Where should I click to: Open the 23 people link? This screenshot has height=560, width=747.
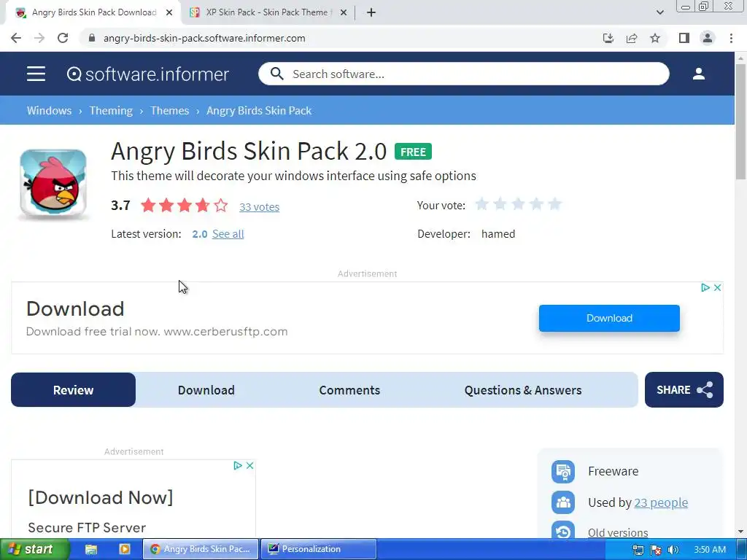(x=661, y=502)
